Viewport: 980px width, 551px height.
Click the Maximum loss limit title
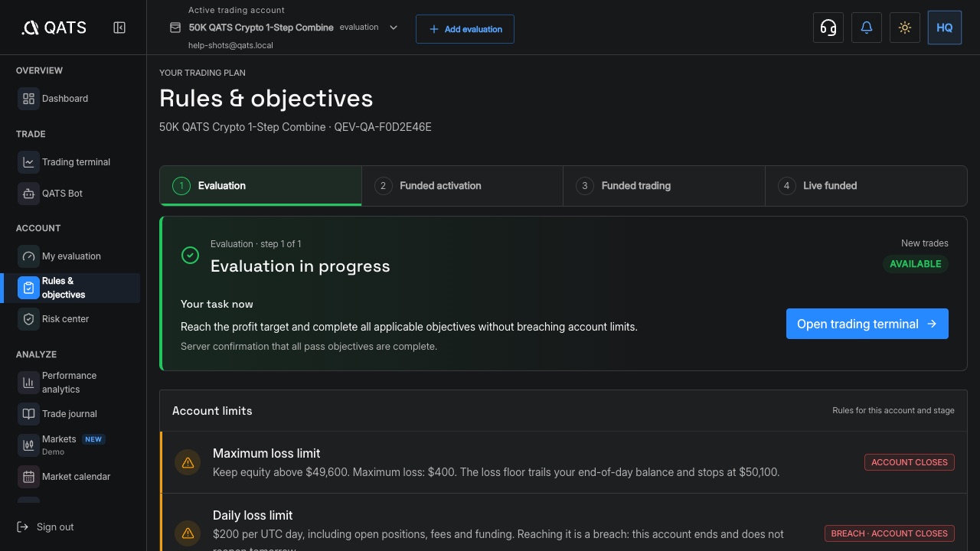pyautogui.click(x=266, y=453)
